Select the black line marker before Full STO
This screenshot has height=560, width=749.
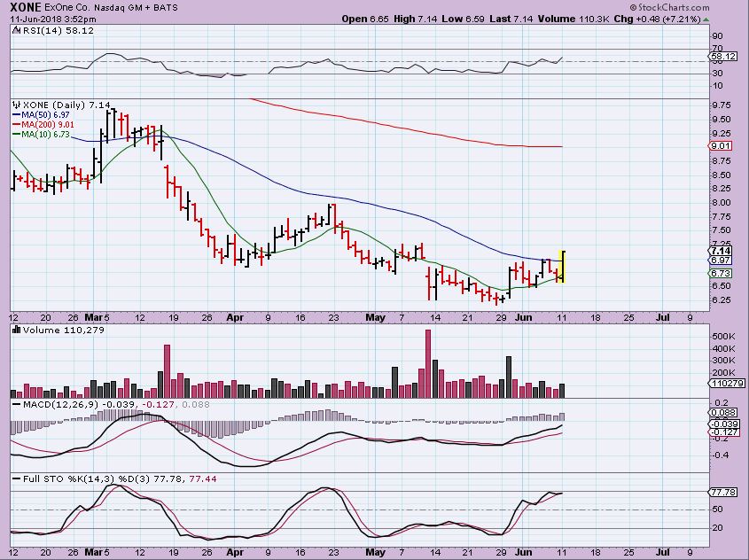point(16,478)
